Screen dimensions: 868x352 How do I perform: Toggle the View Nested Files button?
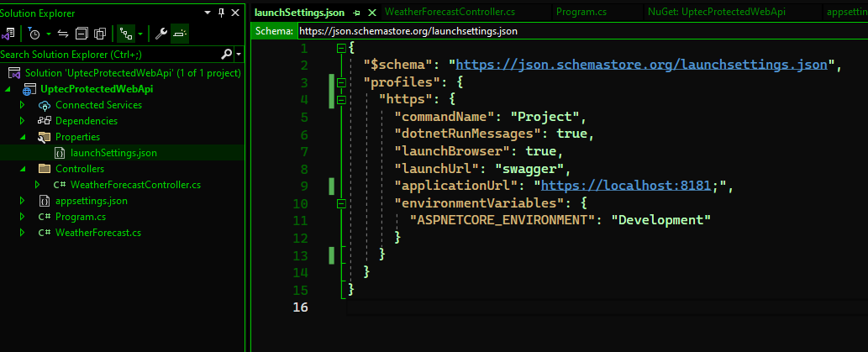(x=124, y=34)
